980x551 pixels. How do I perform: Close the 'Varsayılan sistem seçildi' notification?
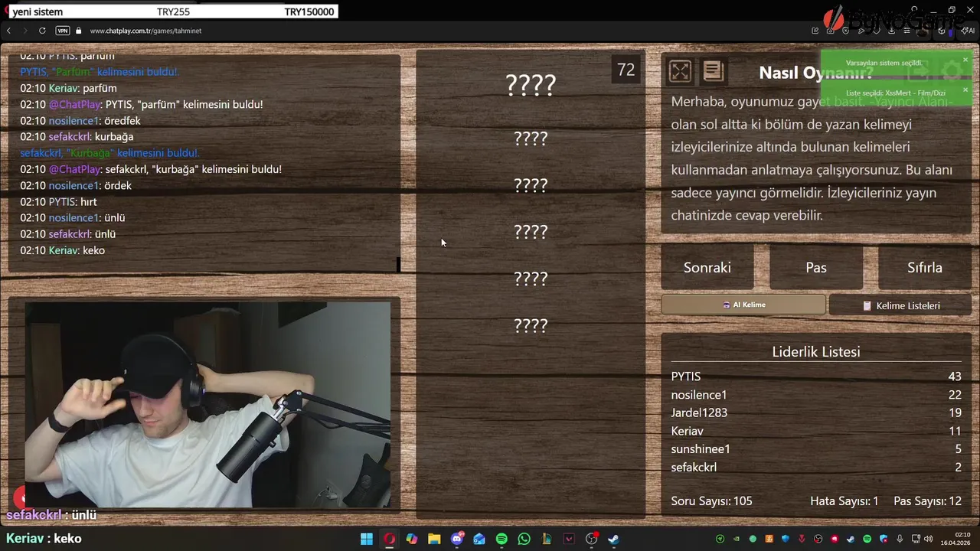tap(965, 60)
